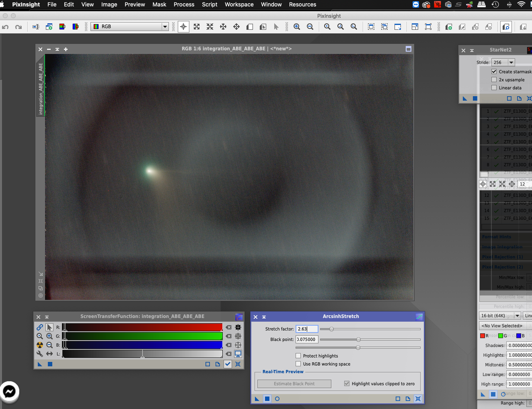Screen dimensions: 532x409
Task: Open the PixInsight application menu
Action: [x=26, y=4]
